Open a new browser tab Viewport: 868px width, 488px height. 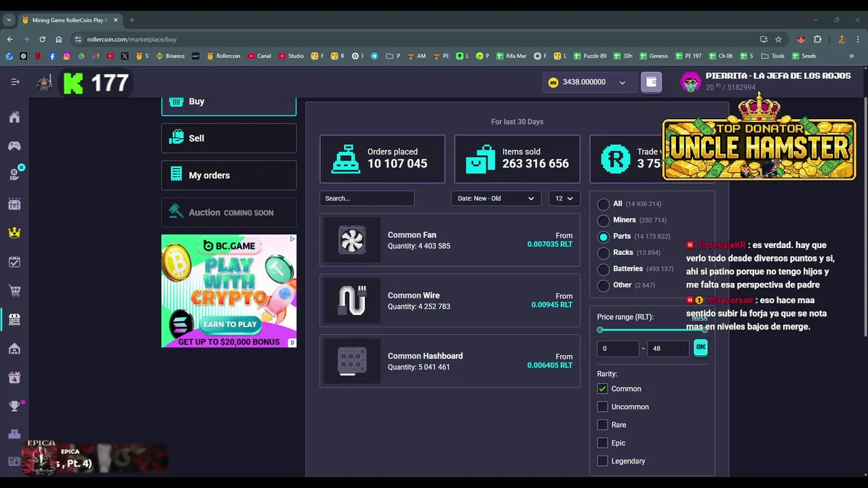click(x=132, y=20)
